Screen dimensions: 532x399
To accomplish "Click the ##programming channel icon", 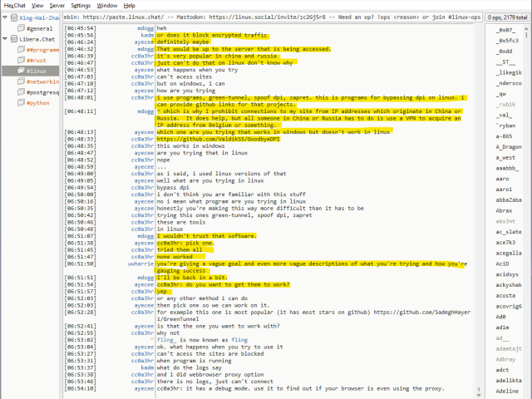I will pos(21,50).
